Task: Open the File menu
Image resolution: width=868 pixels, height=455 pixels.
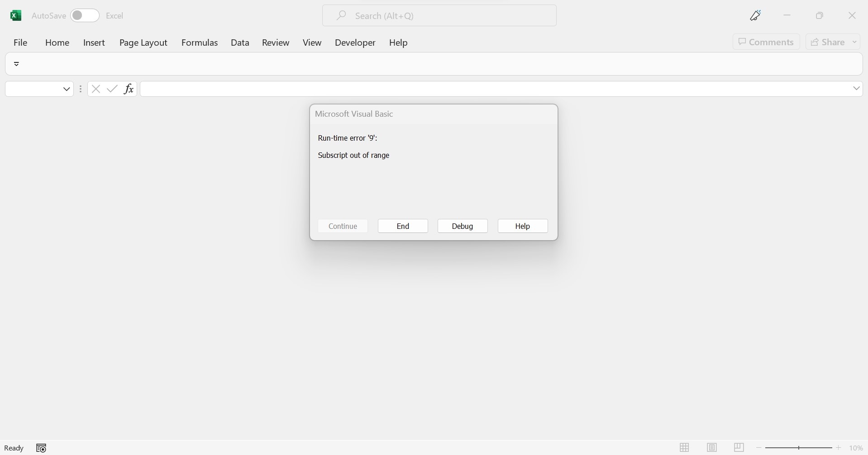Action: (x=20, y=43)
